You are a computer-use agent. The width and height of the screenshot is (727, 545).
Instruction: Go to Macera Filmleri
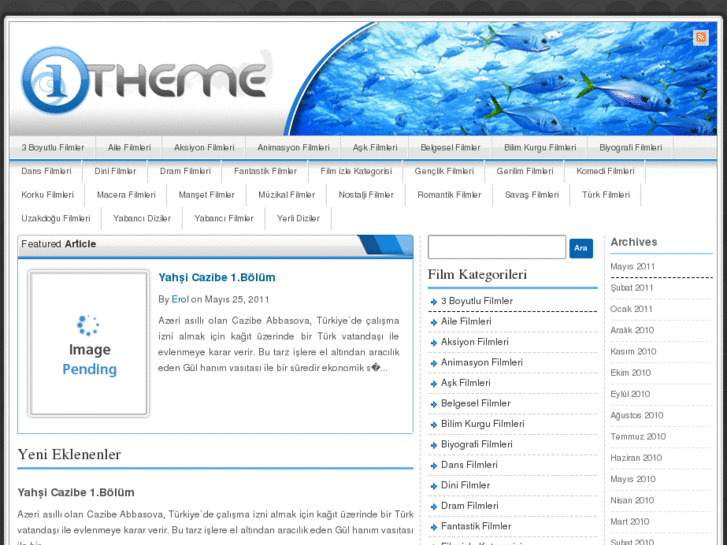point(126,195)
